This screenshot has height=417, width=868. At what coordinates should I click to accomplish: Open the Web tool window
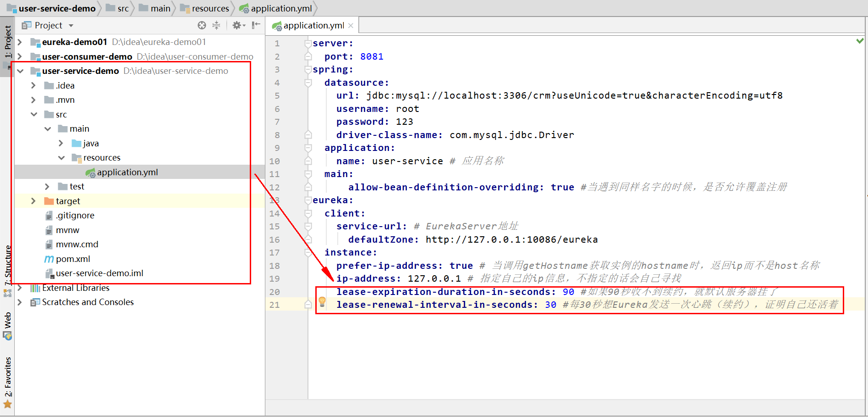pos(7,326)
